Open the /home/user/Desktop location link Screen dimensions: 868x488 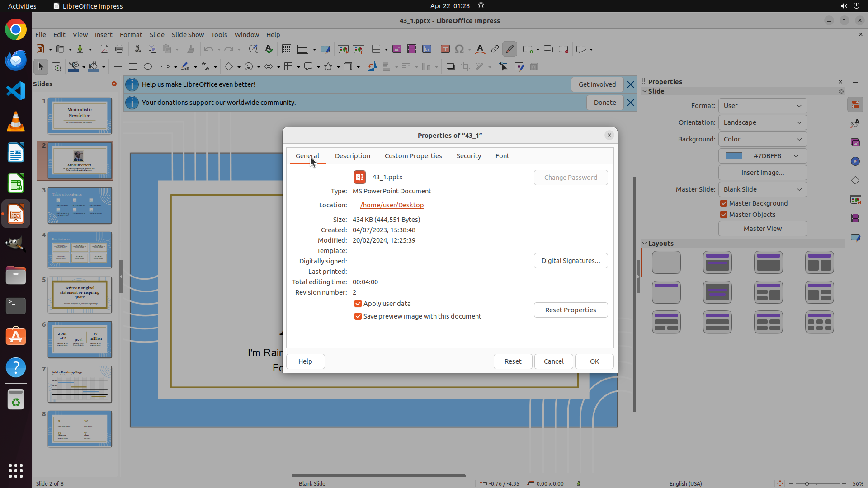pyautogui.click(x=392, y=205)
